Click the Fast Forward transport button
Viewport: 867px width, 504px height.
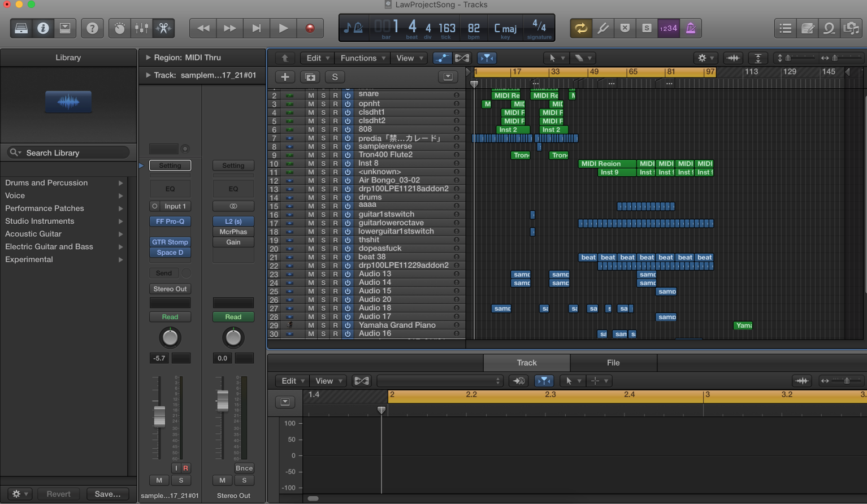pyautogui.click(x=229, y=28)
